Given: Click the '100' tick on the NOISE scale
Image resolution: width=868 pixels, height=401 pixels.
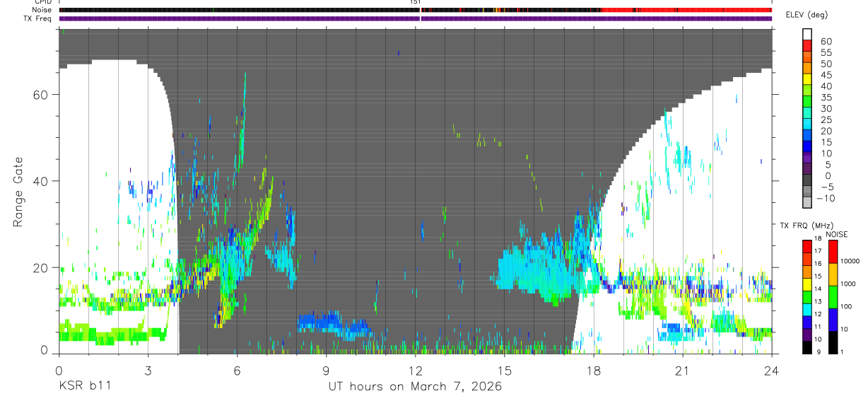Looking at the screenshot, I should [848, 307].
